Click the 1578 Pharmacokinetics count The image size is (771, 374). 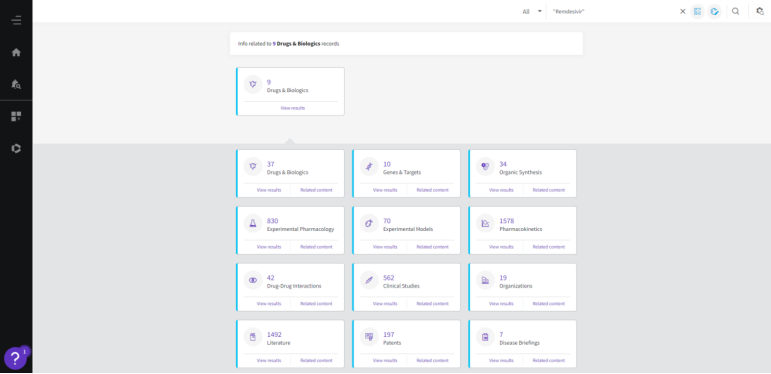[506, 221]
